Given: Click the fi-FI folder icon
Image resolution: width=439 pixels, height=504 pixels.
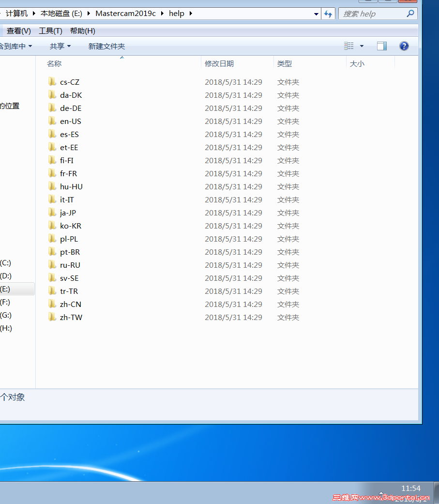Looking at the screenshot, I should 52,160.
